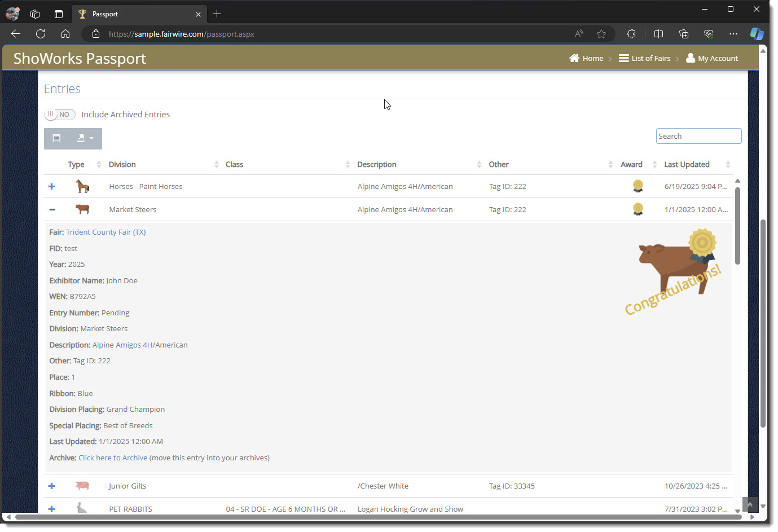
Task: Click the pig icon in Junior Gilts row
Action: tap(82, 486)
